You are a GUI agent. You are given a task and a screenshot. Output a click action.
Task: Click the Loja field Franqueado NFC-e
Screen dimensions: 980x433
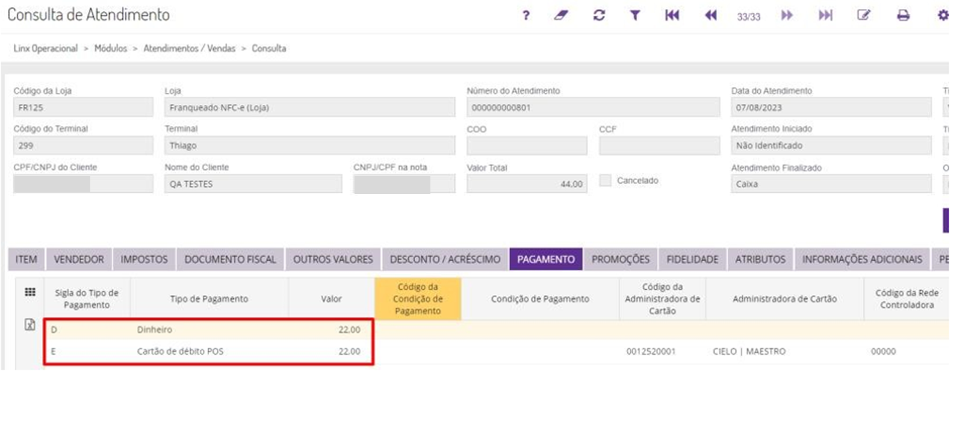pos(309,107)
